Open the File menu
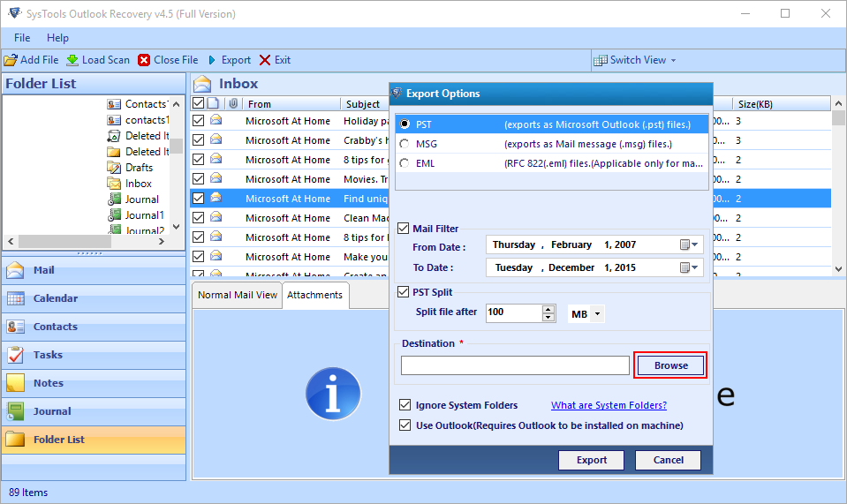 click(22, 38)
